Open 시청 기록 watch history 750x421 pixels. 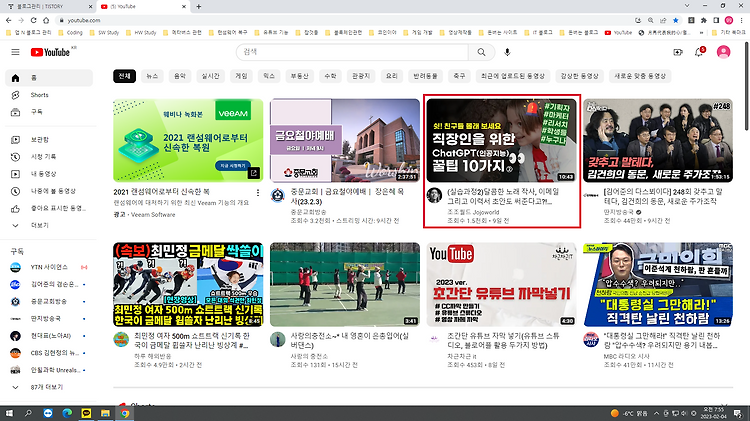(x=49, y=157)
